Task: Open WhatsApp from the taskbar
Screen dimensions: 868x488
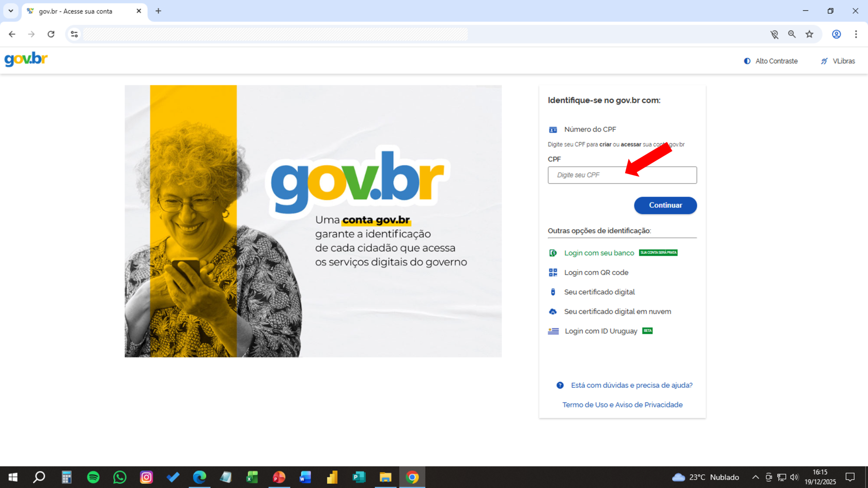Action: [119, 477]
